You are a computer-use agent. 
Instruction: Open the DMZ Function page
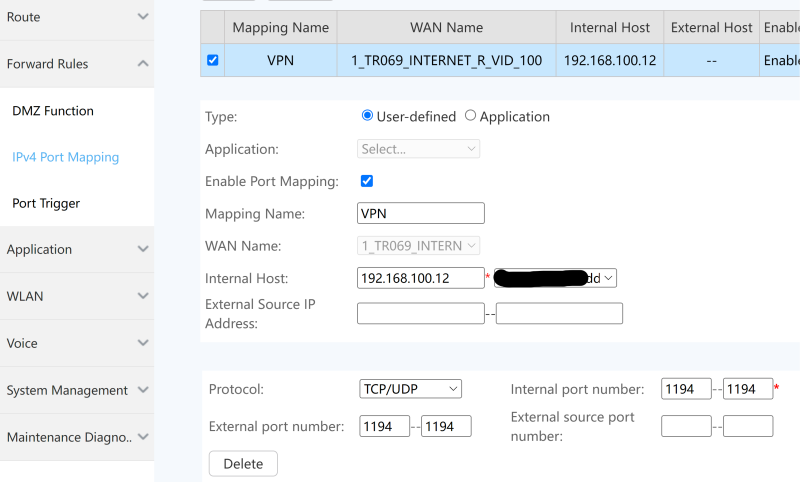pyautogui.click(x=53, y=111)
